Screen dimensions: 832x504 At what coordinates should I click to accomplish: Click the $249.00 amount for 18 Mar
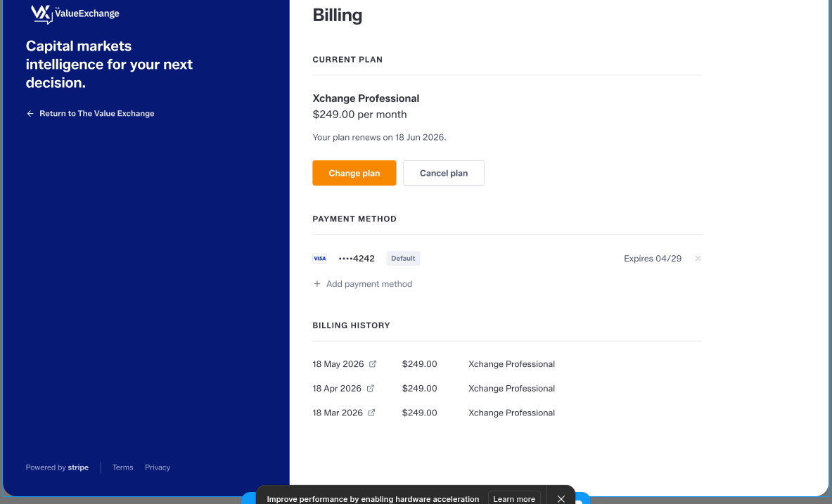(x=420, y=413)
